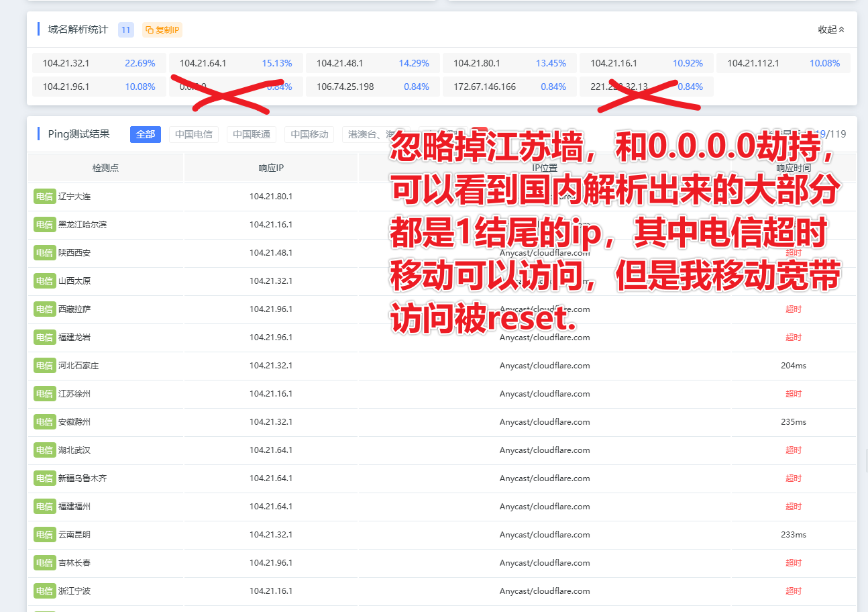Click the 电信 tag beside 湖北武汉
The width and height of the screenshot is (868, 612).
click(44, 450)
